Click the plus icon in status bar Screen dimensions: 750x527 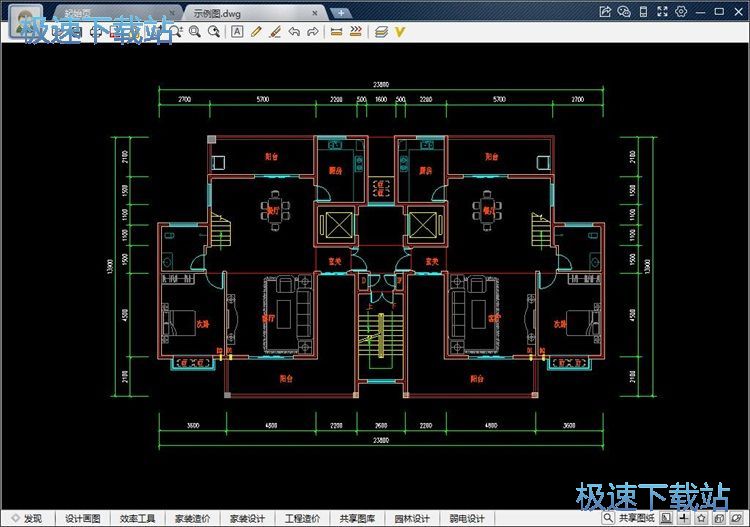684,517
